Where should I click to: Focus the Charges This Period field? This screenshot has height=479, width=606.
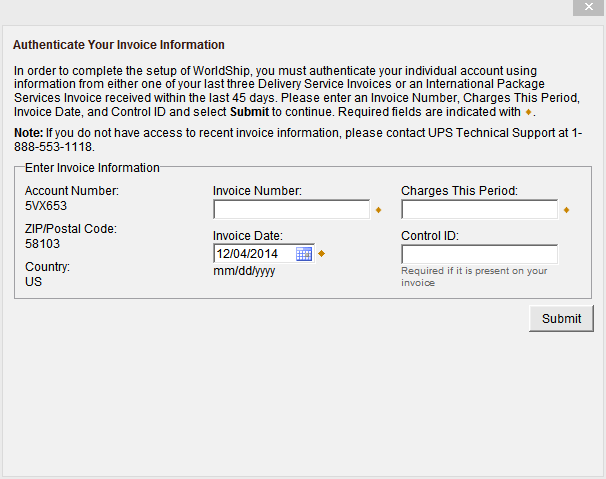click(479, 210)
